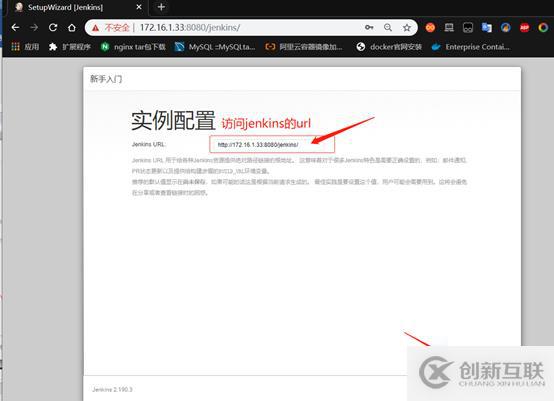Reload the page with refresh icon
This screenshot has height=401, width=554.
coord(53,28)
